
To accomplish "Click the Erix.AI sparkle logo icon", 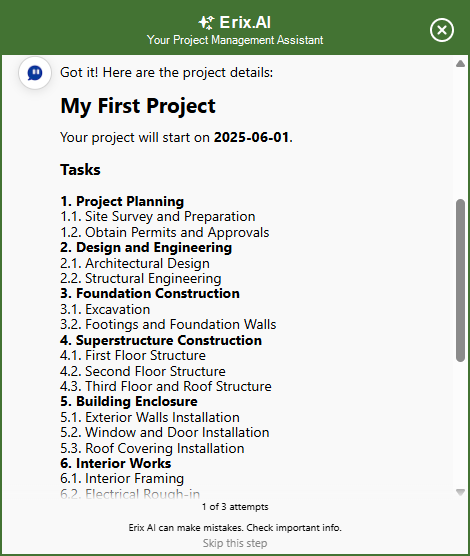I will (x=206, y=22).
